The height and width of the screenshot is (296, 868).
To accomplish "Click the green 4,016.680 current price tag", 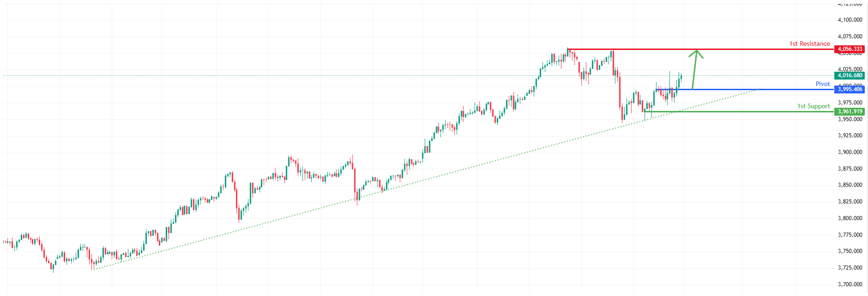I will (850, 75).
